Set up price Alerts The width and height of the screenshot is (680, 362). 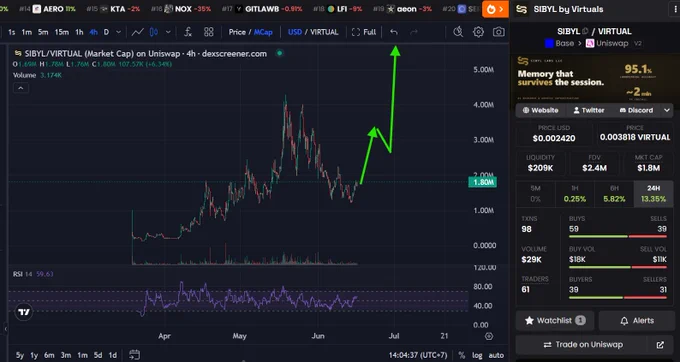click(x=636, y=320)
